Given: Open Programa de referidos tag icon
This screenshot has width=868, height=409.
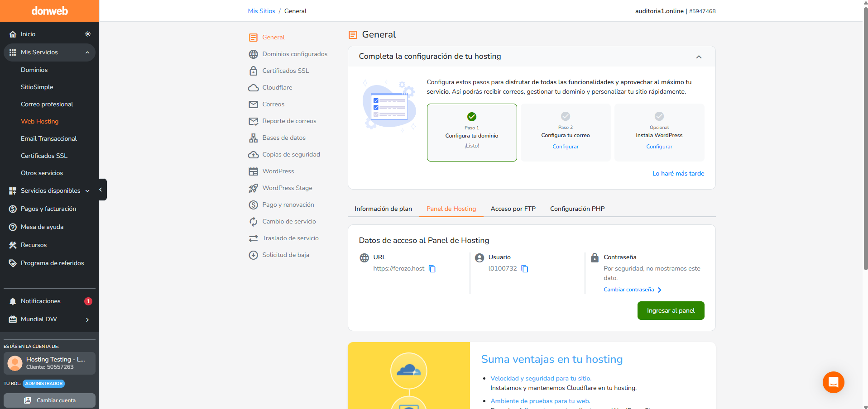Looking at the screenshot, I should pos(13,263).
